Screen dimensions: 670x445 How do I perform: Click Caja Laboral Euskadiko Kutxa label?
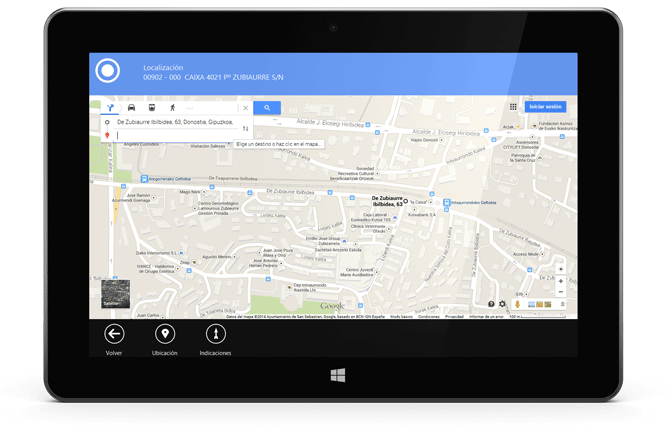tap(370, 217)
